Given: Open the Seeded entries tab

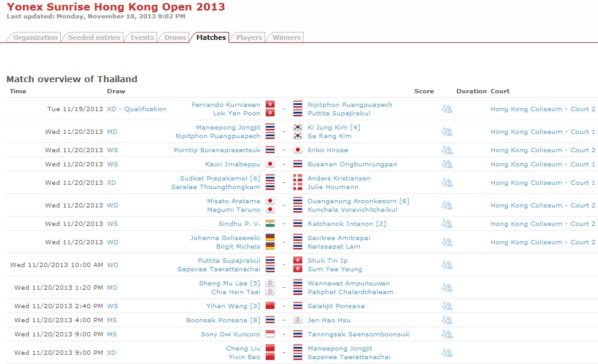Looking at the screenshot, I should [x=94, y=37].
